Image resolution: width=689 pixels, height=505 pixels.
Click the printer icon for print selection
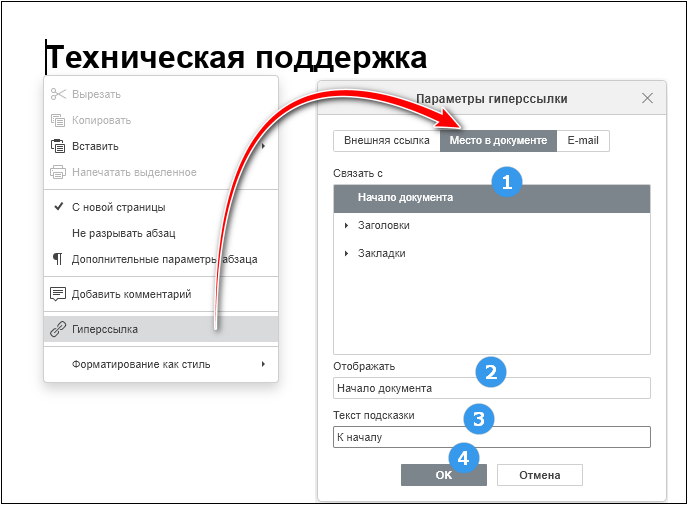pyautogui.click(x=58, y=172)
